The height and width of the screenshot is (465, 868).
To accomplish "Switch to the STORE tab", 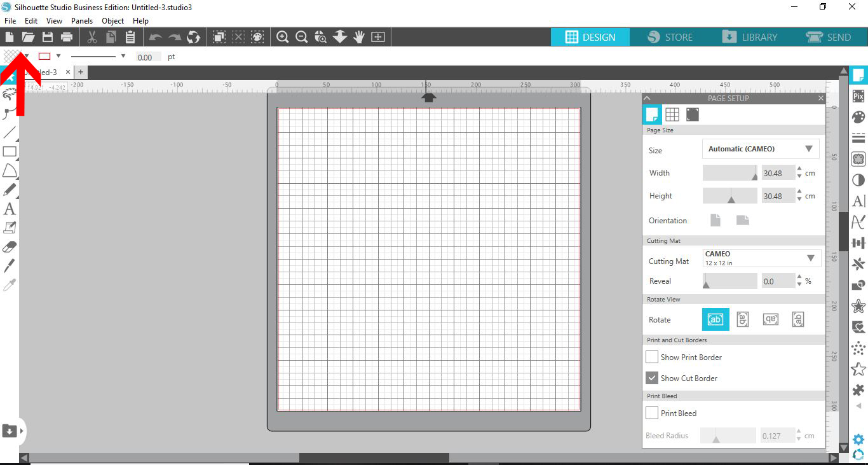I will (670, 37).
